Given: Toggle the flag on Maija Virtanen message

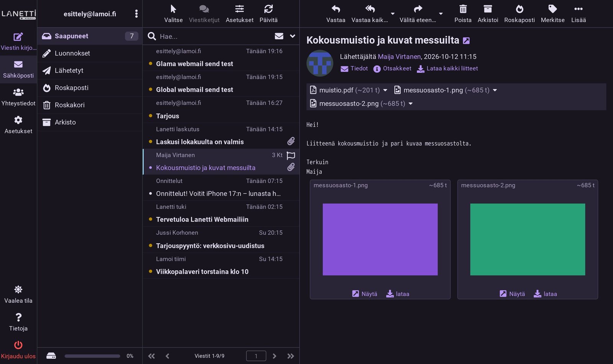Looking at the screenshot, I should click(291, 155).
